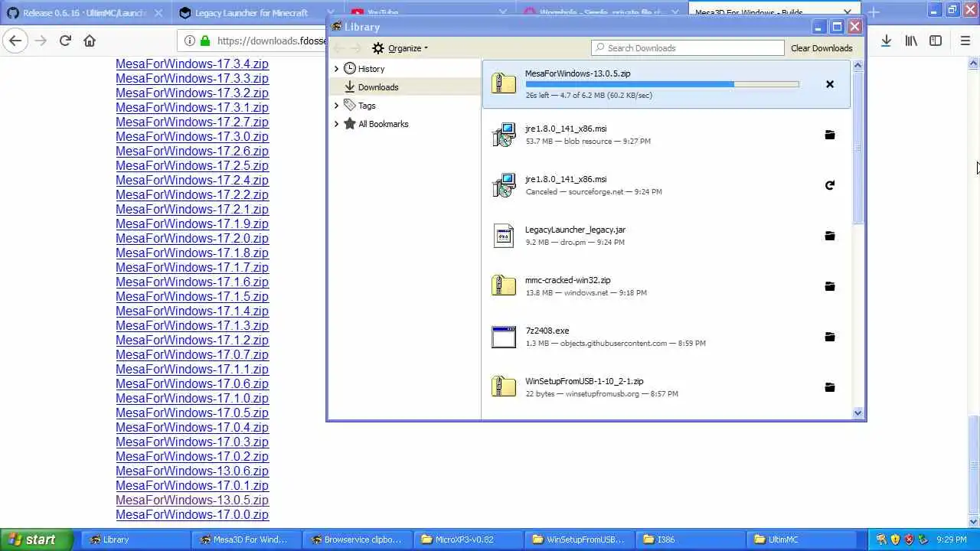Switch to MicroXP3-v0.82 folder taskbar button
The height and width of the screenshot is (551, 980).
(468, 540)
